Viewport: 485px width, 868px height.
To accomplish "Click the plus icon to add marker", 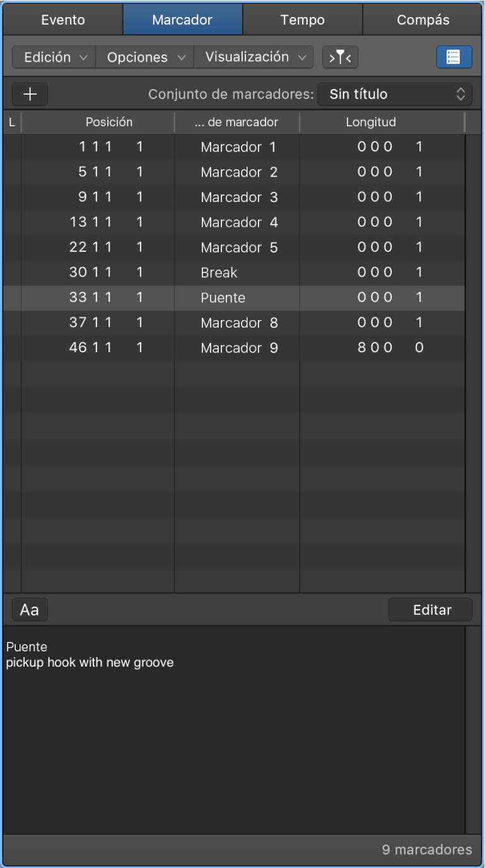I will coord(30,95).
